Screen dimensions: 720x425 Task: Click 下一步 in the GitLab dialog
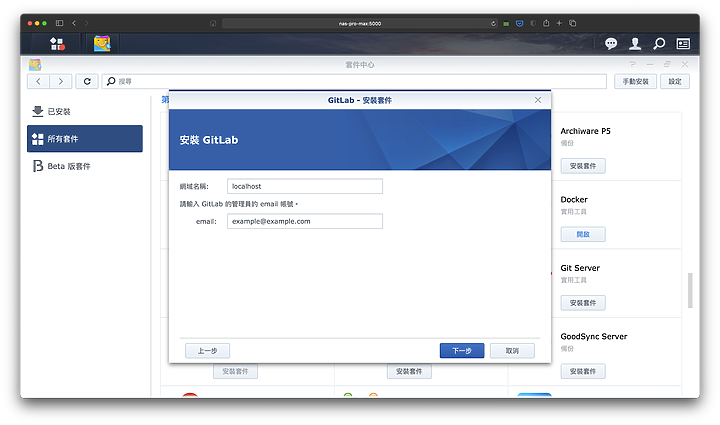pos(462,351)
